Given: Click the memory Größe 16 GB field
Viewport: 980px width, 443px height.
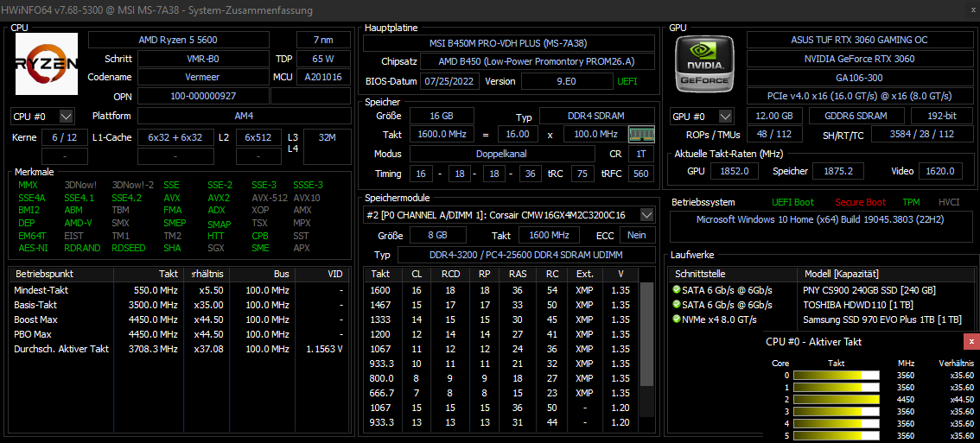Looking at the screenshot, I should click(442, 116).
